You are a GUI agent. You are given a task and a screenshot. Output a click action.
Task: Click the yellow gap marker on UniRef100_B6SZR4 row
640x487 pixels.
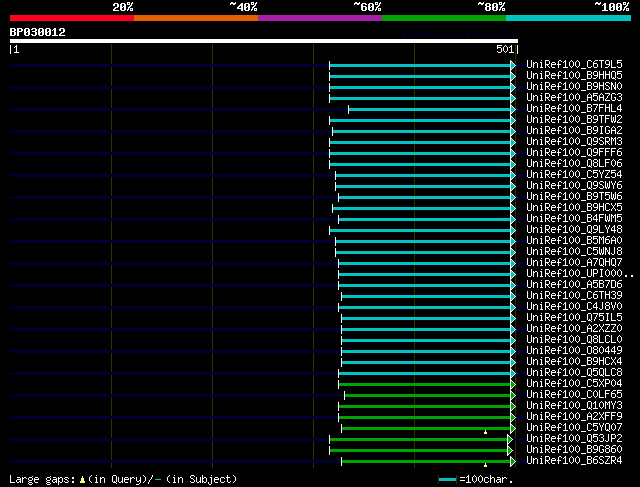[x=485, y=465]
